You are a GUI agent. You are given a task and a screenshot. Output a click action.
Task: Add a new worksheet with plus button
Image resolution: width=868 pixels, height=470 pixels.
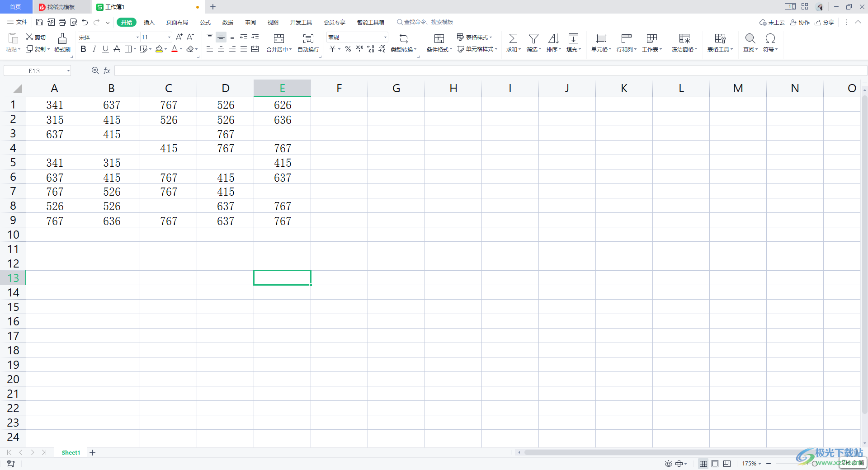tap(92, 452)
